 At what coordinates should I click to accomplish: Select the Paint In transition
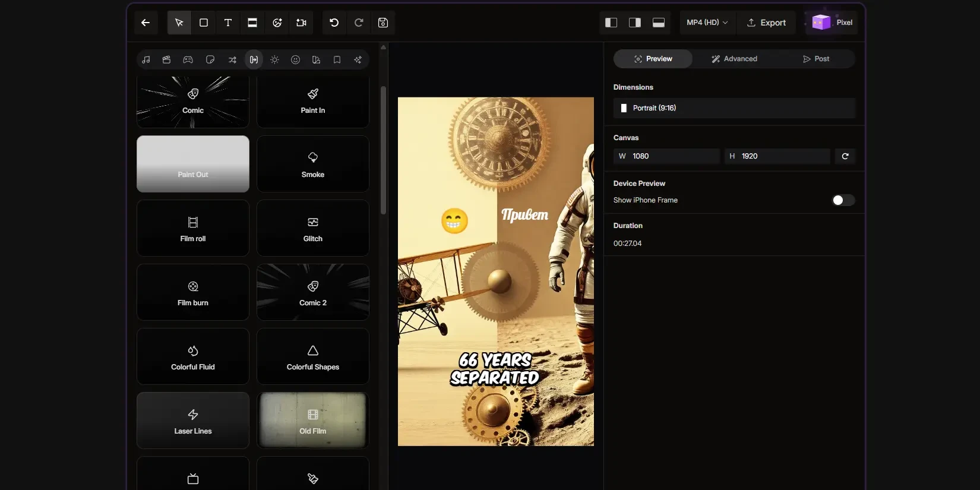313,102
